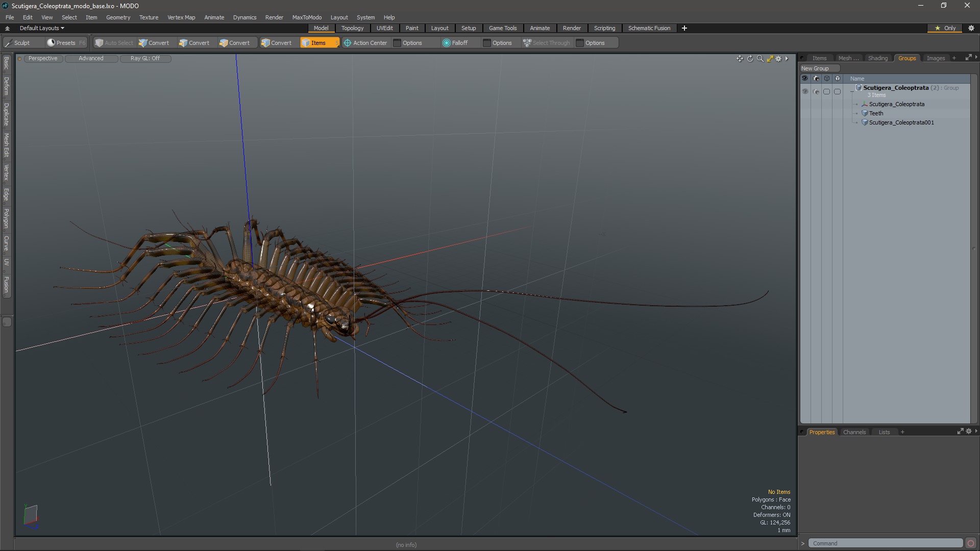
Task: Open the Mesh Edit vertical sidebar tab
Action: pyautogui.click(x=6, y=145)
